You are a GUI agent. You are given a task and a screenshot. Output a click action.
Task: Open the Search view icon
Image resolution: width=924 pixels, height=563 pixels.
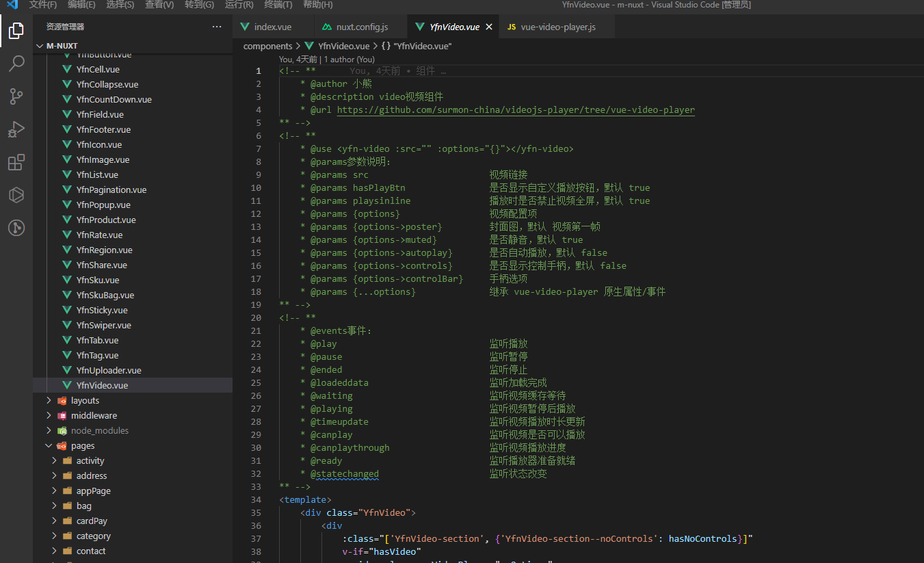click(x=16, y=64)
